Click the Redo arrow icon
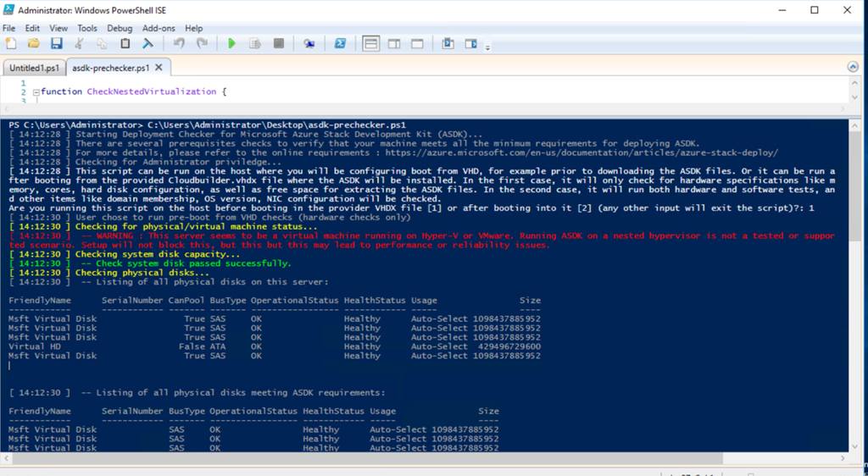The height and width of the screenshot is (476, 868). tap(202, 44)
